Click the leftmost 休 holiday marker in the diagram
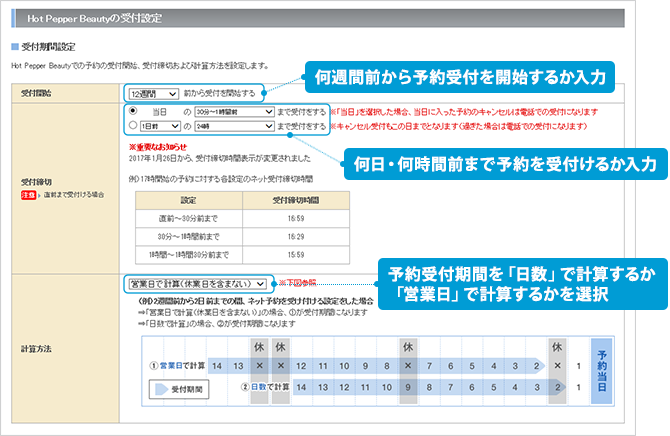Image resolution: width=670 pixels, height=436 pixels. (x=255, y=346)
